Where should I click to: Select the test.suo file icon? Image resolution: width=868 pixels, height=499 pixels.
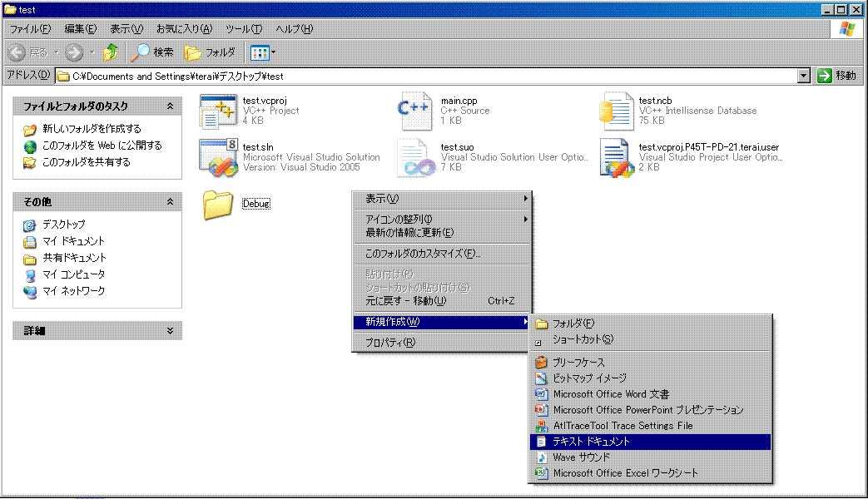(416, 158)
